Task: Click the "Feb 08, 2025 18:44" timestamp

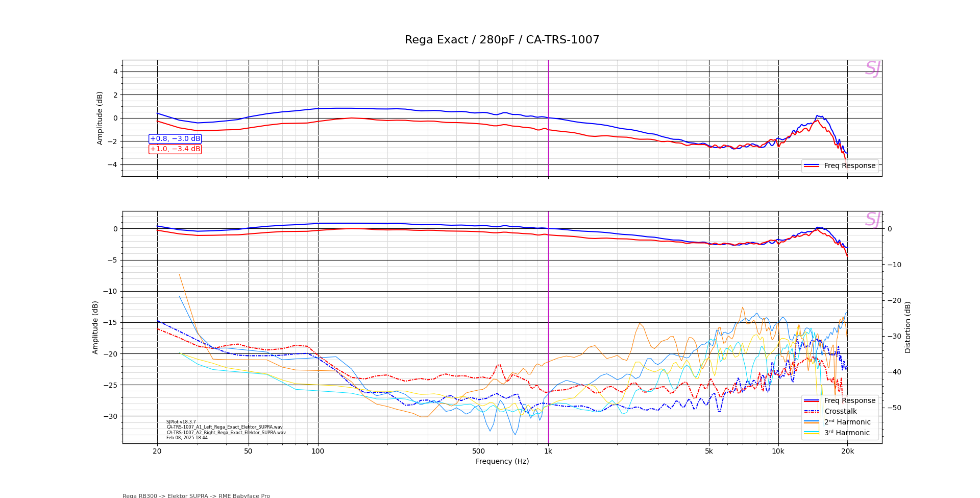Action: (187, 438)
